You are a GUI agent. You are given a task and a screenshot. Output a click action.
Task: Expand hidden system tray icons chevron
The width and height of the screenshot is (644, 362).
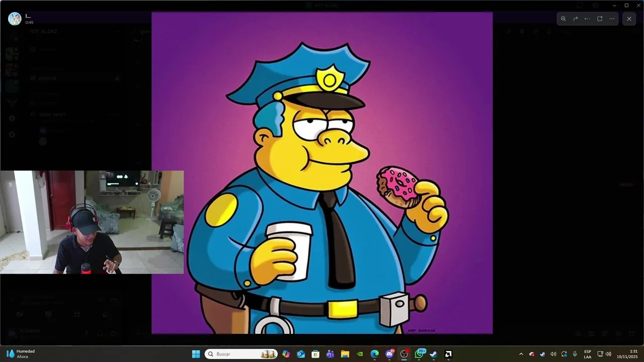[x=521, y=354]
